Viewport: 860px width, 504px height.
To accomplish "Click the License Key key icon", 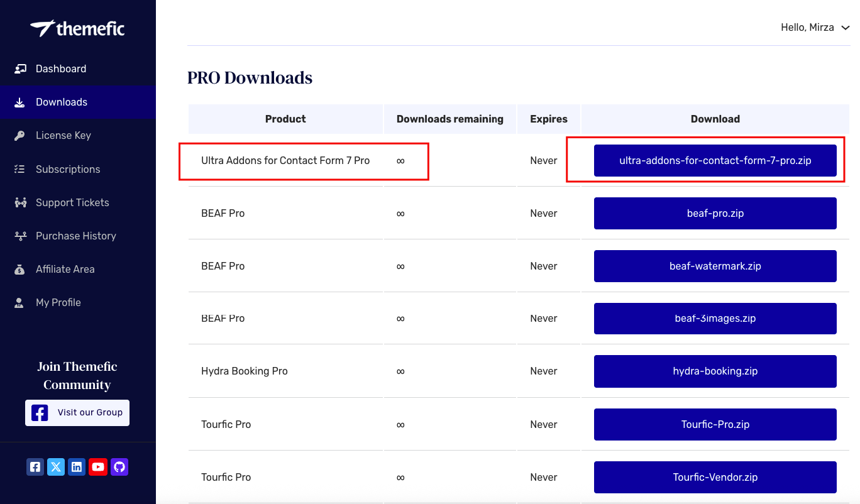I will click(20, 135).
